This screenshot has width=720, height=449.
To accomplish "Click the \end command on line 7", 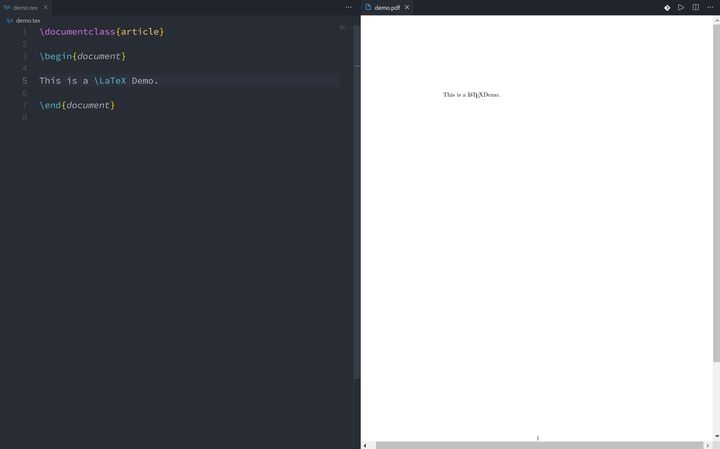I will (x=50, y=105).
